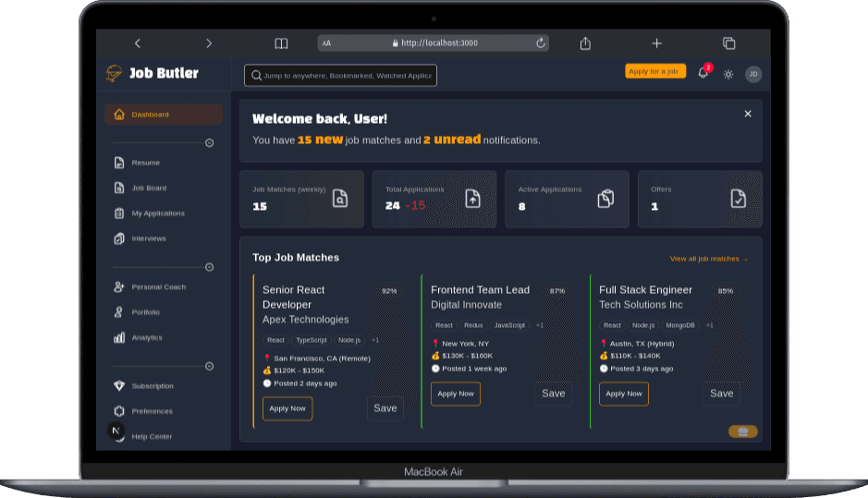Dismiss the Welcome back banner
The width and height of the screenshot is (868, 498).
pyautogui.click(x=748, y=114)
